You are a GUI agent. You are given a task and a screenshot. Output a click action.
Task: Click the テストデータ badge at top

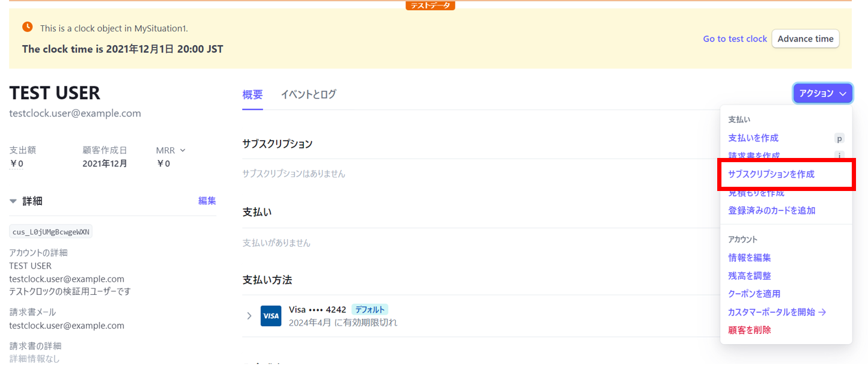coord(430,5)
